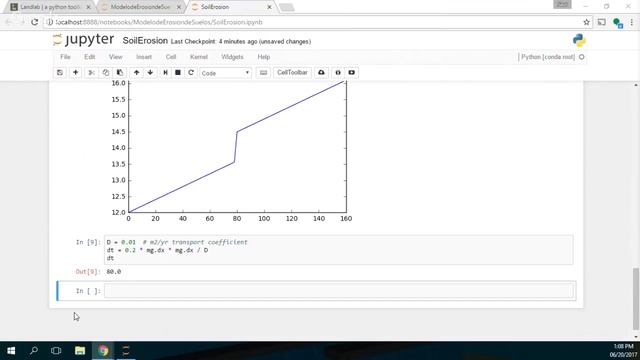Click the code cell In [9] editor

pyautogui.click(x=339, y=250)
